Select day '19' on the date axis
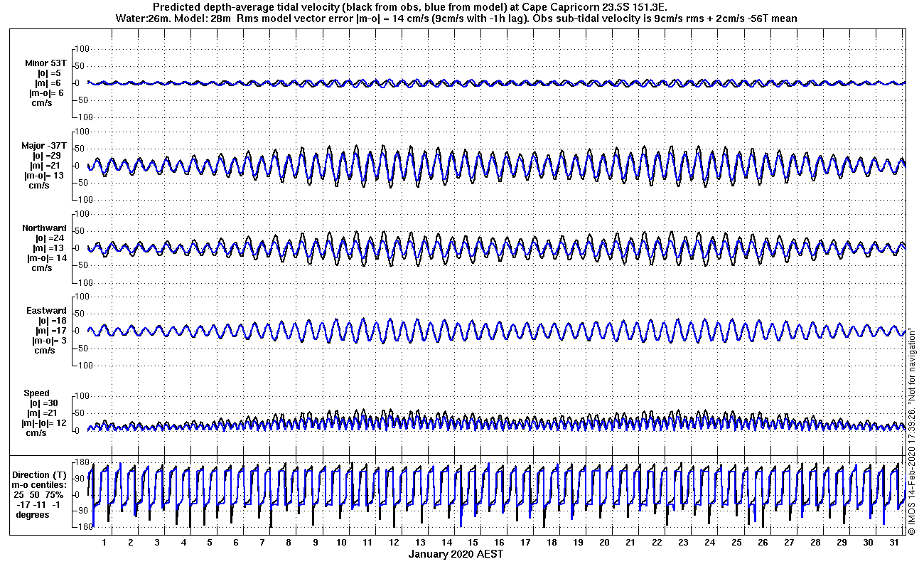Viewport: 924px width, 569px height. click(578, 543)
